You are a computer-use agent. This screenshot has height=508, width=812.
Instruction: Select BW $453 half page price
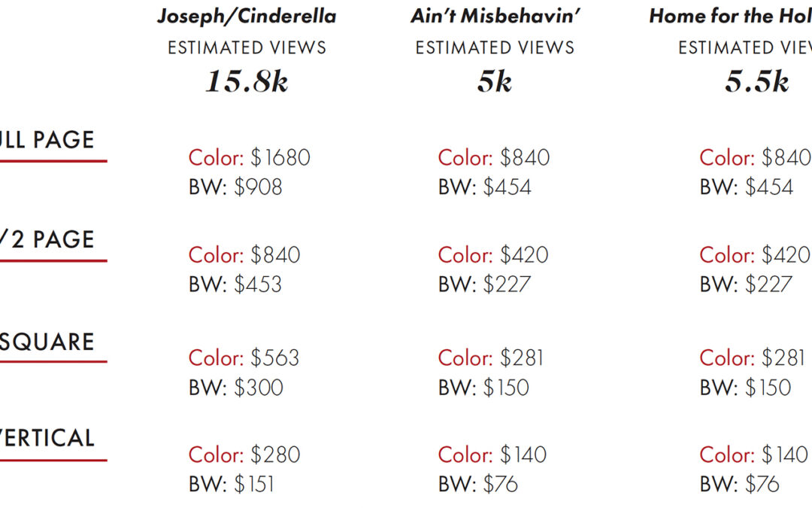pyautogui.click(x=235, y=284)
